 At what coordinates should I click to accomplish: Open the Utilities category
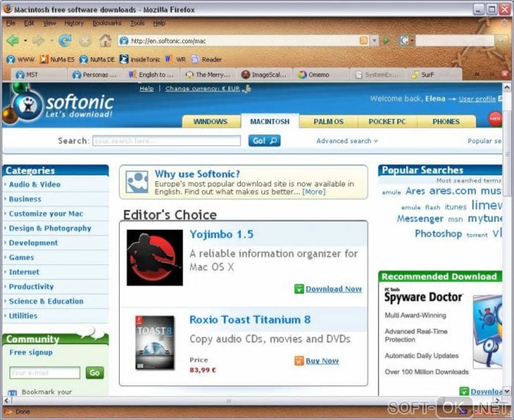coord(23,316)
